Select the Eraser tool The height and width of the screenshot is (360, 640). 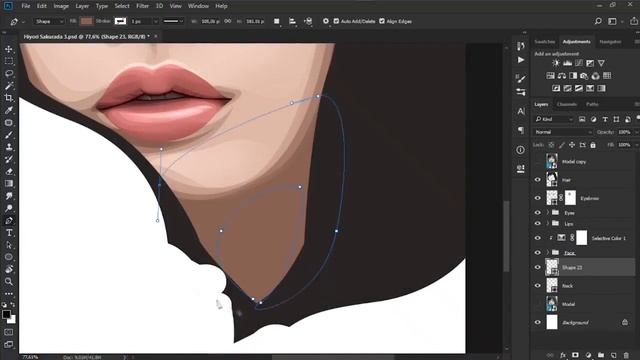pyautogui.click(x=9, y=171)
